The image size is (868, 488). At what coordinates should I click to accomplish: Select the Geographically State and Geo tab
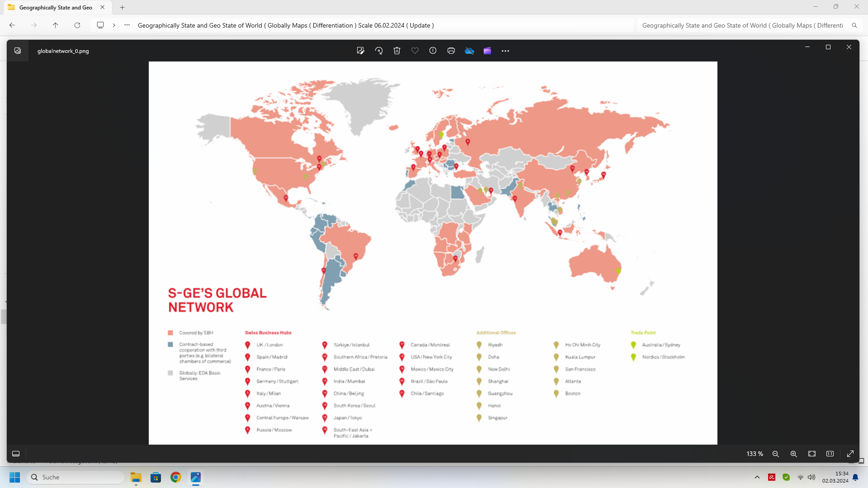56,7
